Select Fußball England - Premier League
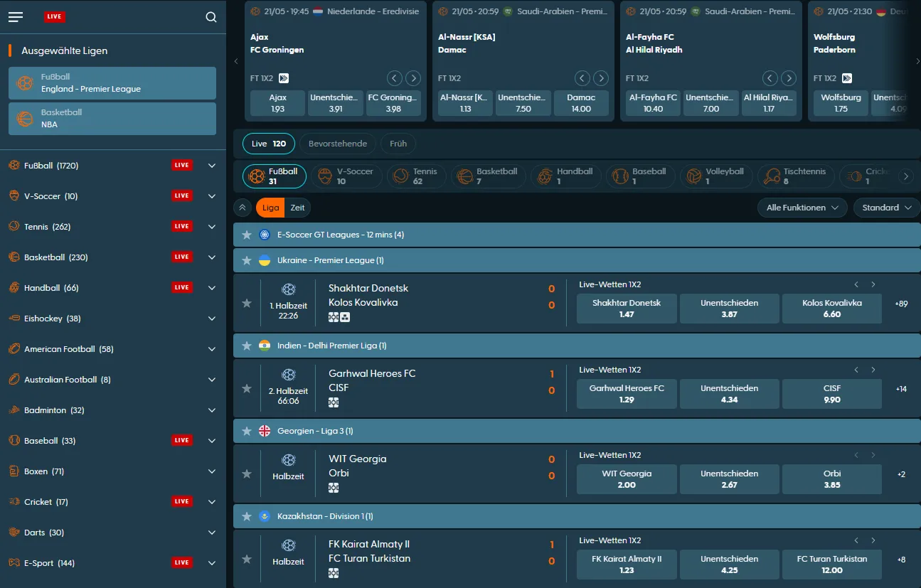 pos(112,83)
